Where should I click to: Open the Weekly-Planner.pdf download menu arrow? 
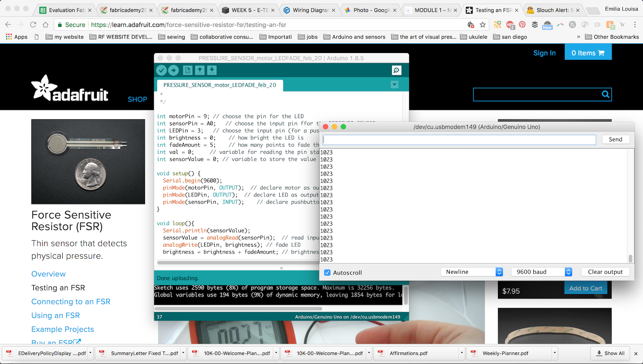coord(555,353)
